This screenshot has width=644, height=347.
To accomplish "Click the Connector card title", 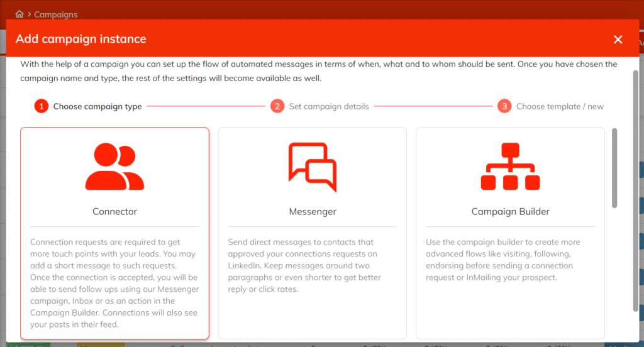I will 114,212.
